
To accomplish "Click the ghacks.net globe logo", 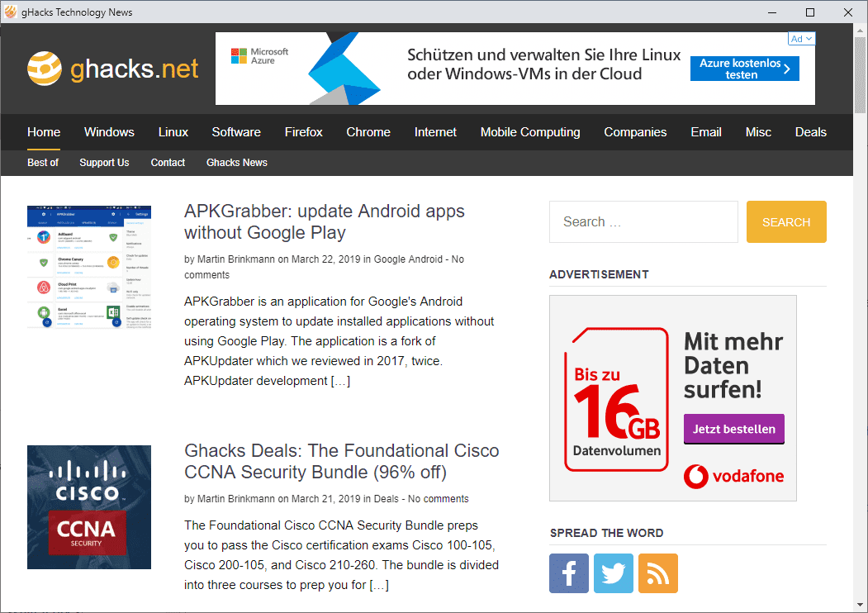I will pos(44,69).
